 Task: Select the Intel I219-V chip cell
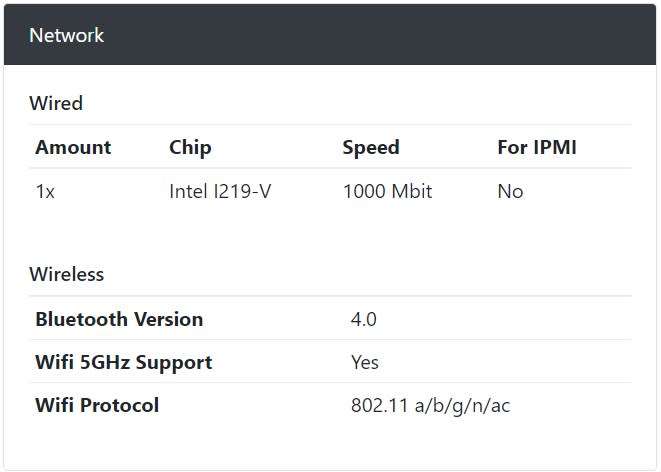coord(220,191)
